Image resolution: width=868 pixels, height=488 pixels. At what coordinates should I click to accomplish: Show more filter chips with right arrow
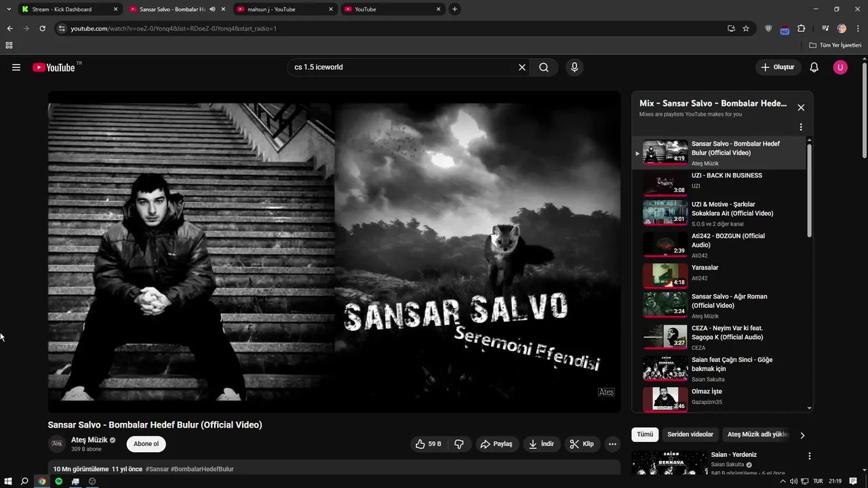pos(802,435)
